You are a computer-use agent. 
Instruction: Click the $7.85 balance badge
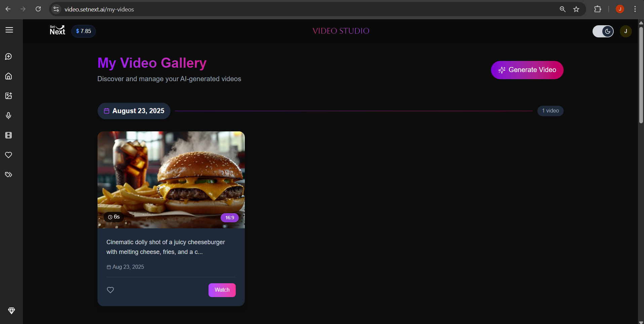pos(83,31)
